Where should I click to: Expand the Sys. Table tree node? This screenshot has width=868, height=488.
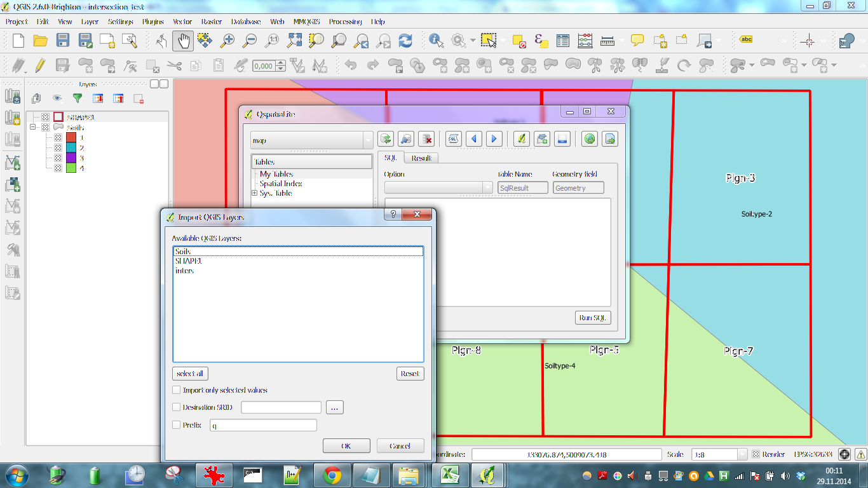(255, 193)
